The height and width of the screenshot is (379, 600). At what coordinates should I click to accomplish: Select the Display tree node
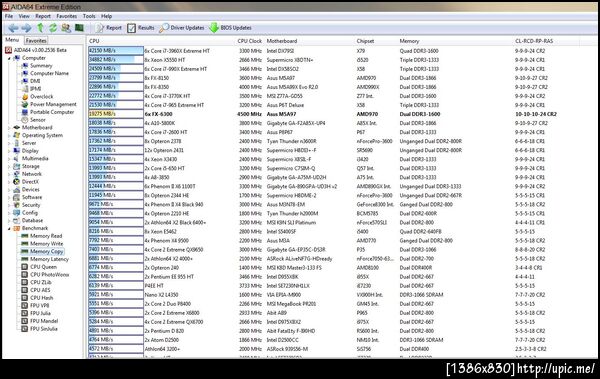(x=26, y=150)
